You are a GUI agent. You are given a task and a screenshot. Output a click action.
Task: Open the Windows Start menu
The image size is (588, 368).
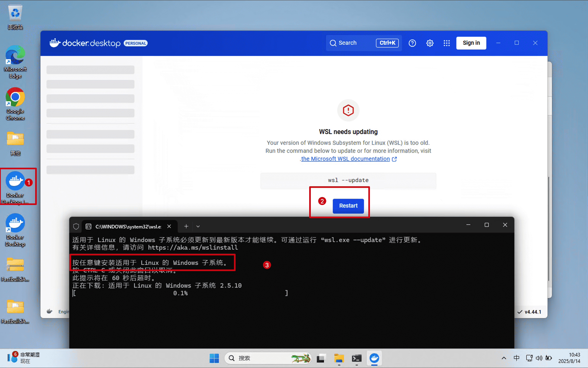coord(214,358)
